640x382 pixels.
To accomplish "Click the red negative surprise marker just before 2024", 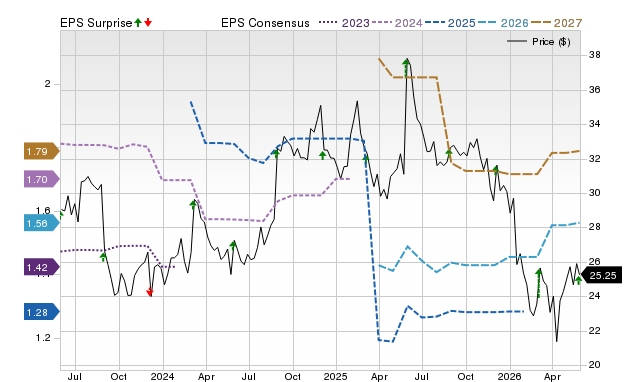I will (x=150, y=291).
